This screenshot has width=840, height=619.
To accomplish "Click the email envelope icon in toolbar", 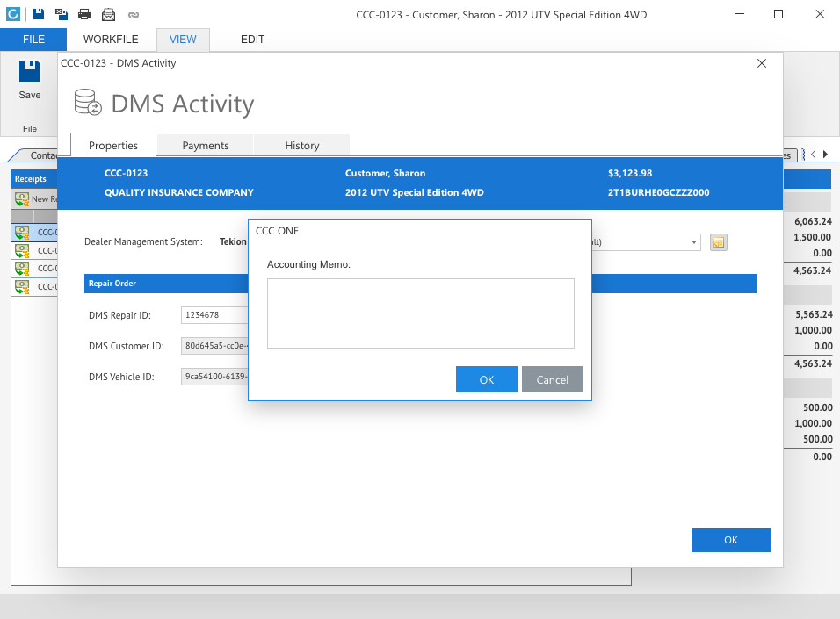I will [x=108, y=14].
